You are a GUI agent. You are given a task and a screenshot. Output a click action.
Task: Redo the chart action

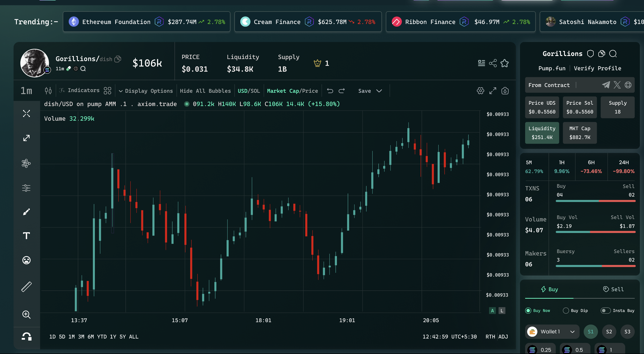pyautogui.click(x=341, y=91)
